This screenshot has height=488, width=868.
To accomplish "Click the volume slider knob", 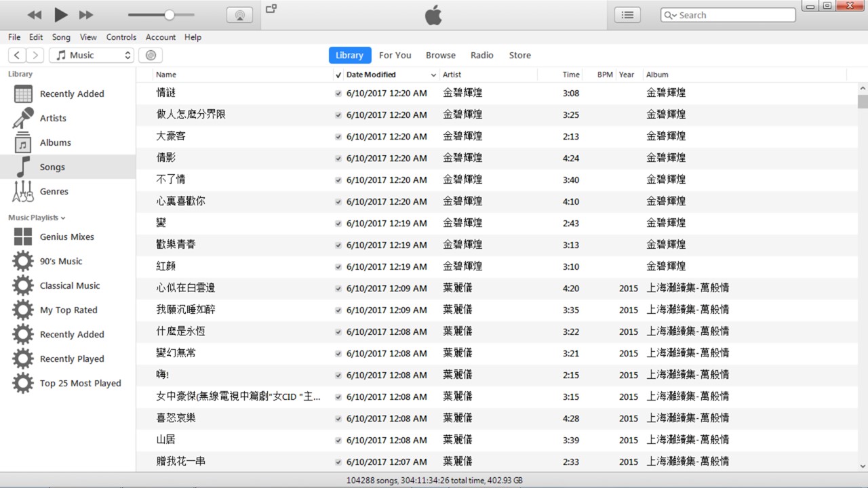I will tap(170, 15).
